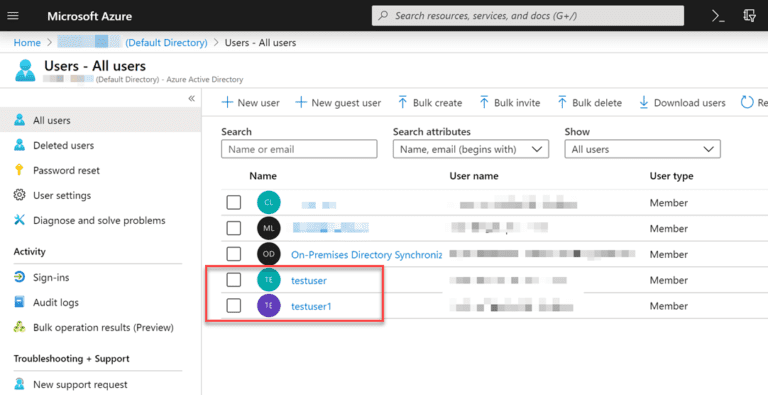Click the search magnifier icon in top bar
The image size is (768, 395).
384,16
